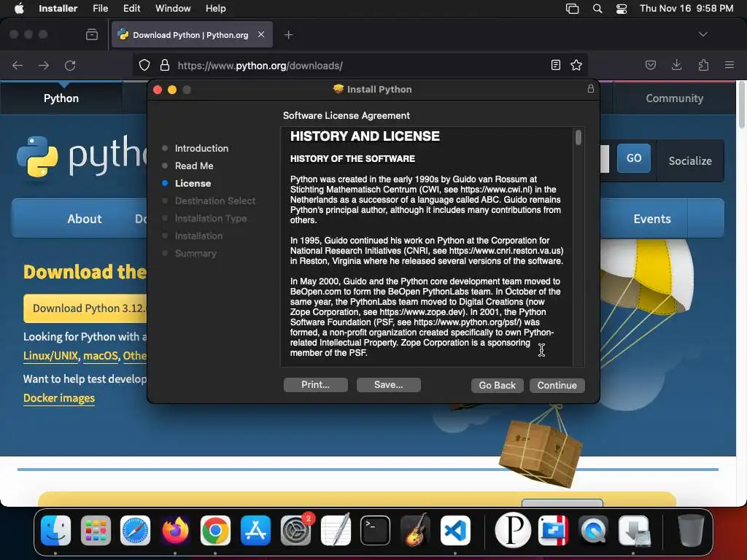747x560 pixels.
Task: Open the Firefox list all tabs chevron
Action: coord(703,34)
